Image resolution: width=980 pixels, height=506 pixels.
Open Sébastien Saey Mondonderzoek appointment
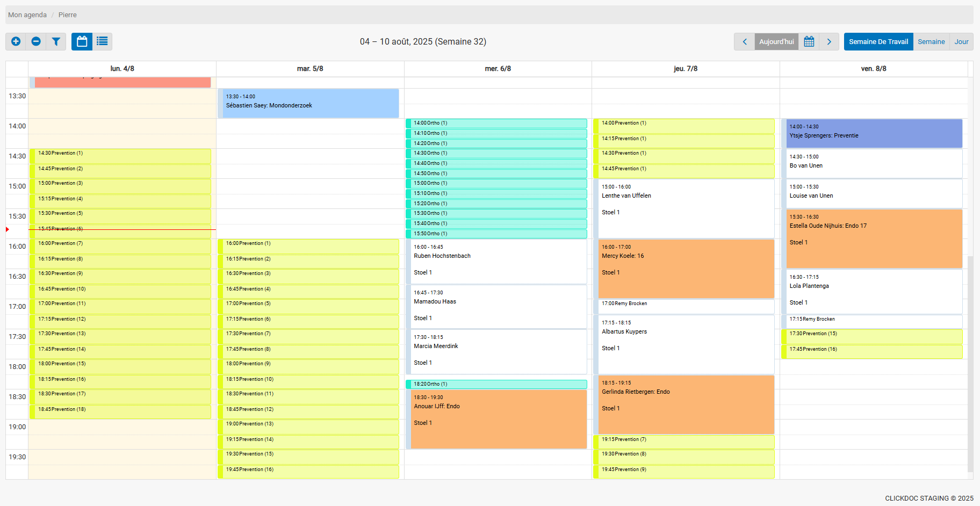tap(310, 103)
